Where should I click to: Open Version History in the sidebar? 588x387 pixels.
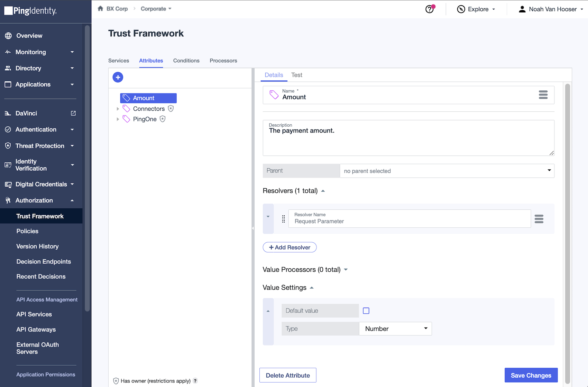(37, 246)
